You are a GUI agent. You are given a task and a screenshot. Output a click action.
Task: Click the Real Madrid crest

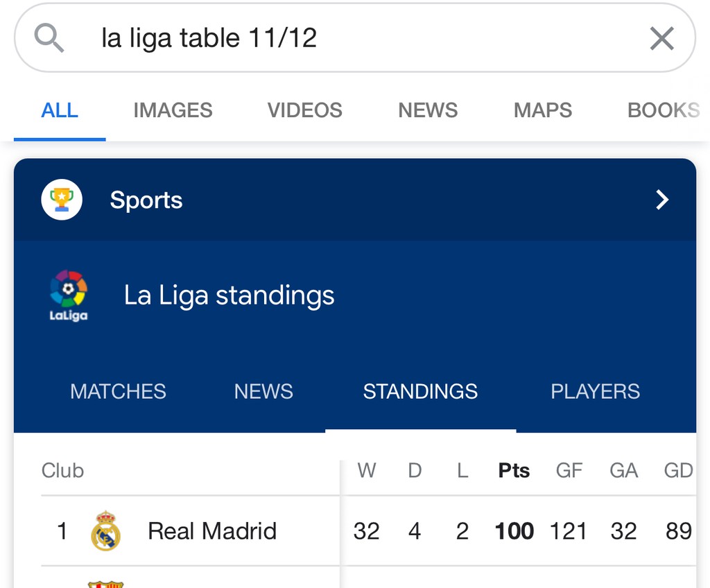pyautogui.click(x=105, y=531)
